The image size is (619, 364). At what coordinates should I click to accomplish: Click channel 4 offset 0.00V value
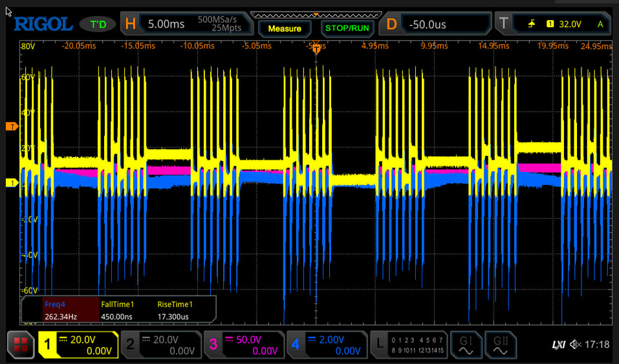[x=348, y=350]
